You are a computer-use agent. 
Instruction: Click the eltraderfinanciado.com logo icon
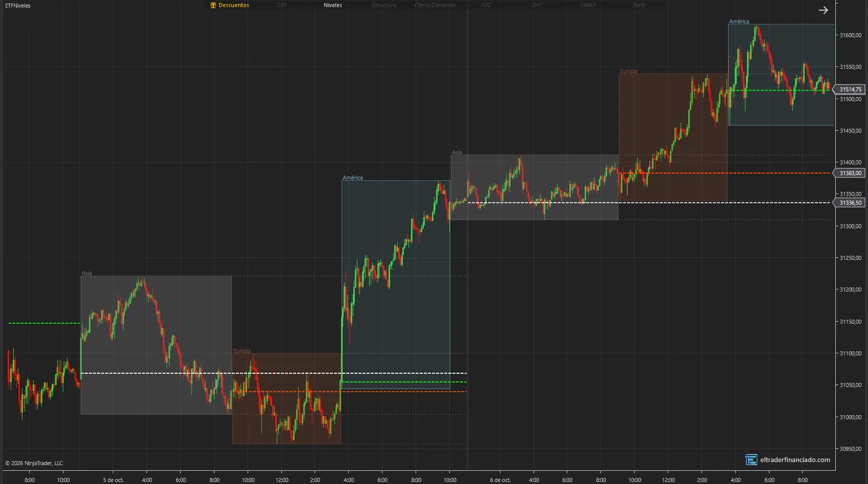click(751, 460)
